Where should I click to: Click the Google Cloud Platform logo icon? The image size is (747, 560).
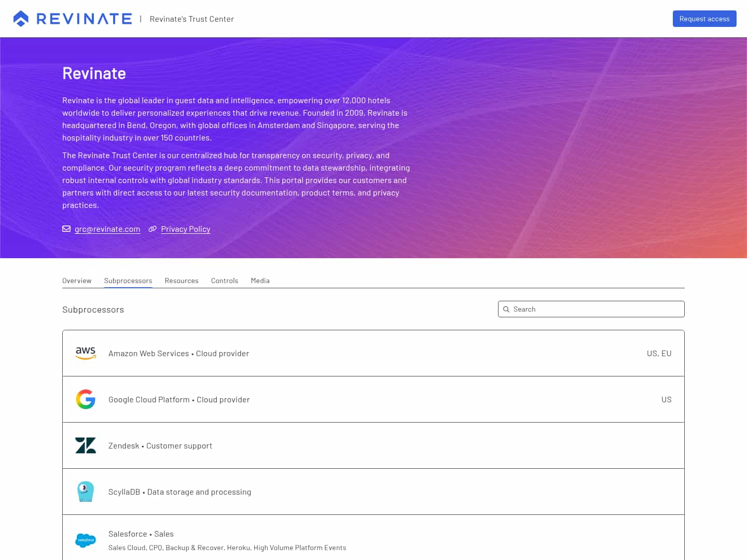pyautogui.click(x=86, y=399)
